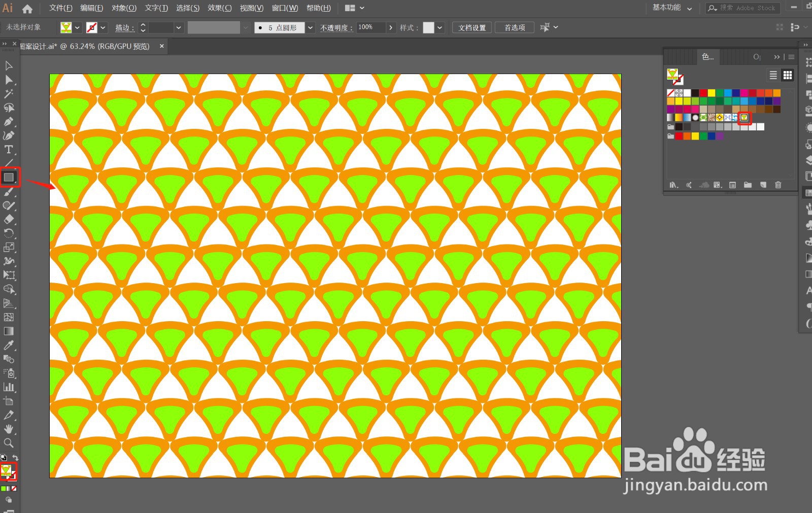Click the New Color Group folder icon
812x513 pixels.
pyautogui.click(x=748, y=185)
